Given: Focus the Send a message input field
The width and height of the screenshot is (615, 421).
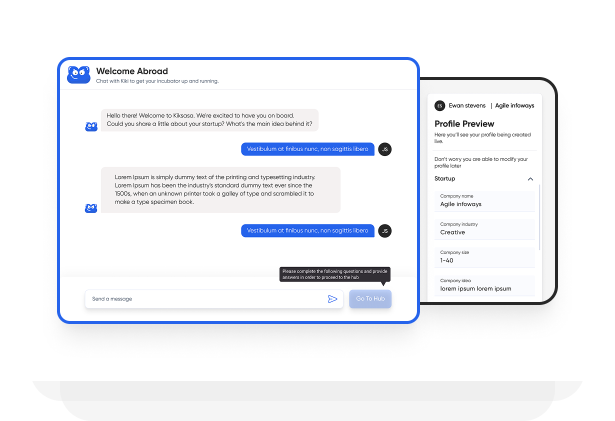Looking at the screenshot, I should 205,299.
